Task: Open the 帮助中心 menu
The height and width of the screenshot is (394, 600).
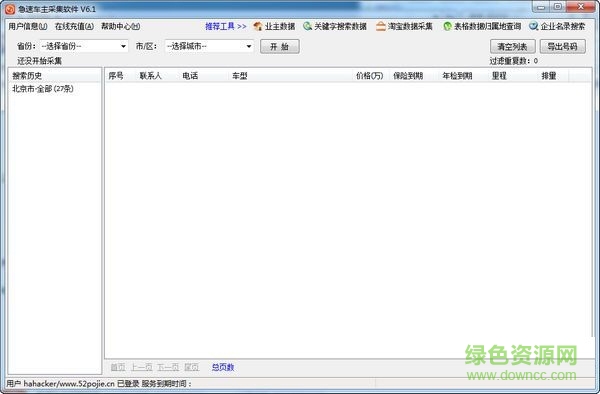Action: pos(121,26)
